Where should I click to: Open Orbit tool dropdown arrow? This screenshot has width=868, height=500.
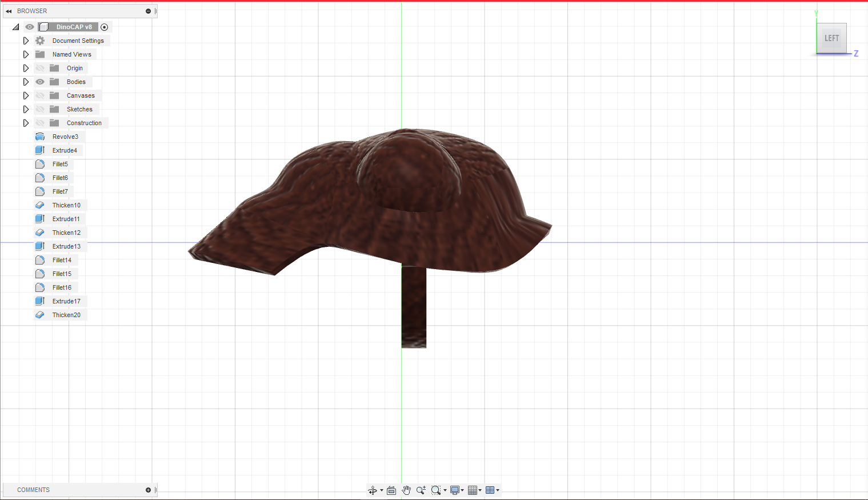tap(382, 490)
